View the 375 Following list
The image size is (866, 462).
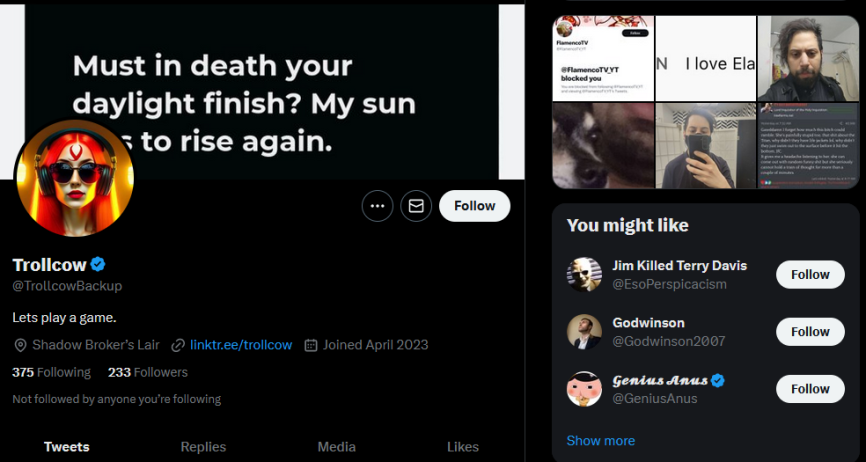click(51, 372)
